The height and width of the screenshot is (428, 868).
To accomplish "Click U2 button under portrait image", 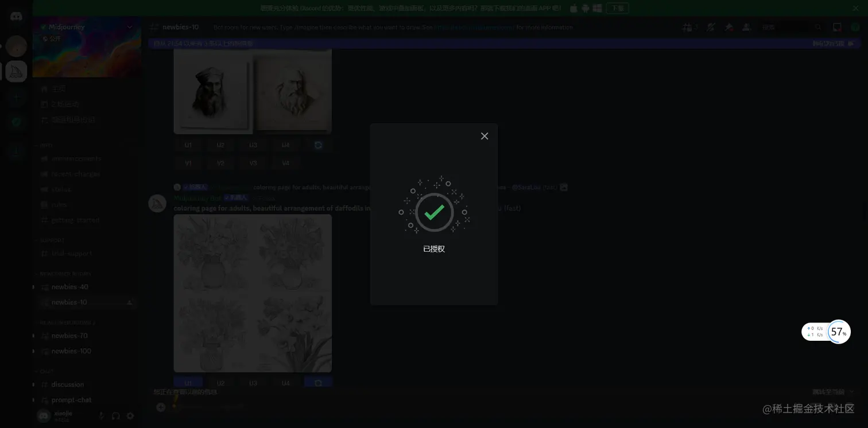I will tap(220, 145).
